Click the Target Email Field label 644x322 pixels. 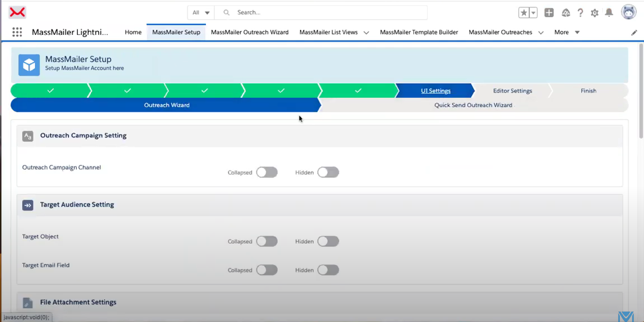coord(46,265)
